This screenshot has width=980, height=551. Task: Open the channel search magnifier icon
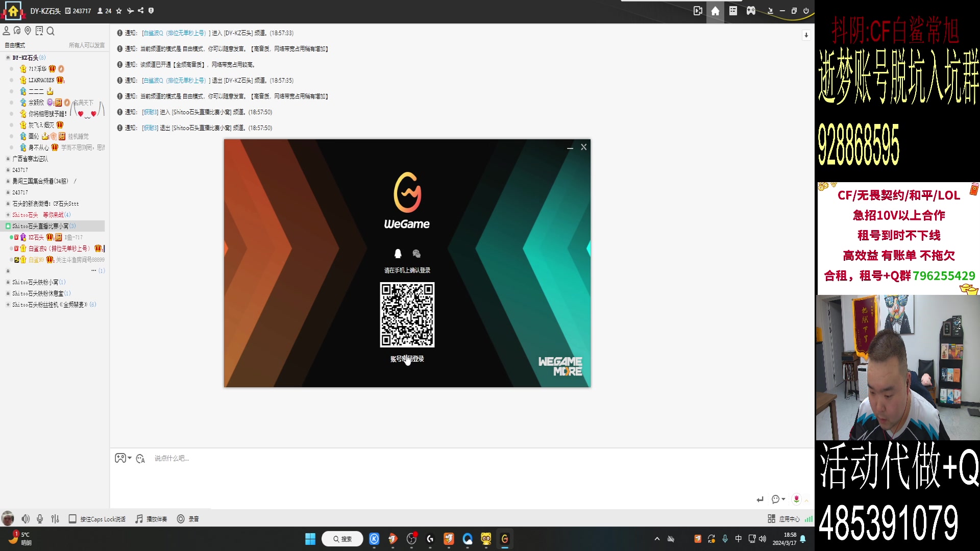51,31
